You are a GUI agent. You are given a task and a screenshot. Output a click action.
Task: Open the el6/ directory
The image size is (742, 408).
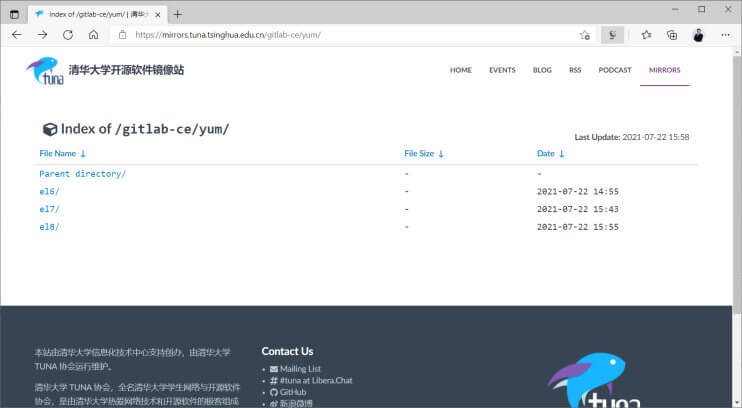click(49, 192)
